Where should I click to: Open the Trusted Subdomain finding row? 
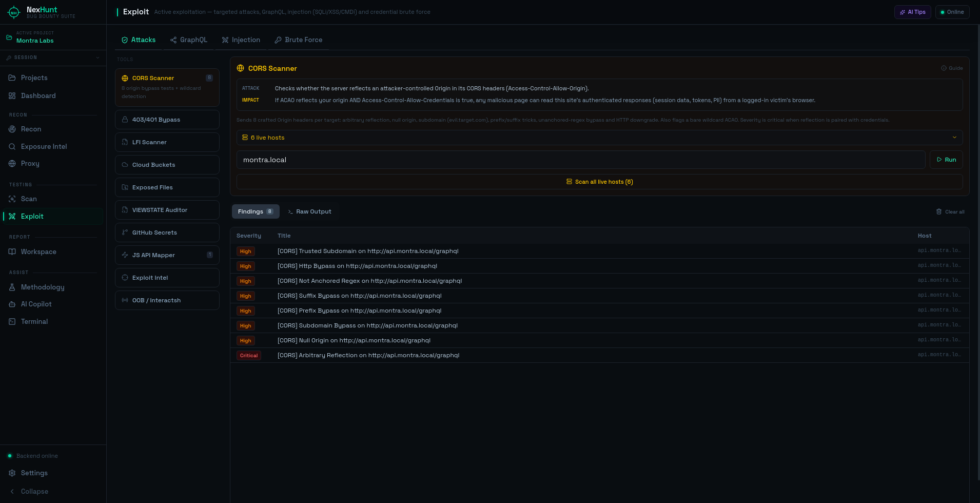[x=599, y=251]
